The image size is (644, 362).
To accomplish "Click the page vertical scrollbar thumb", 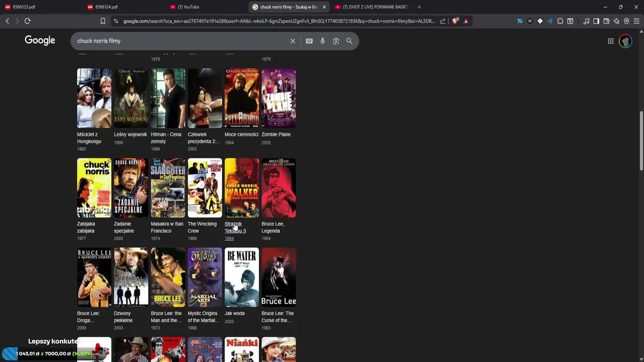I will click(x=641, y=141).
